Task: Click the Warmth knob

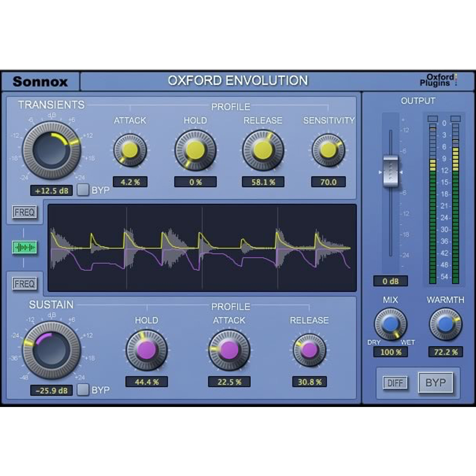Action: coord(445,324)
